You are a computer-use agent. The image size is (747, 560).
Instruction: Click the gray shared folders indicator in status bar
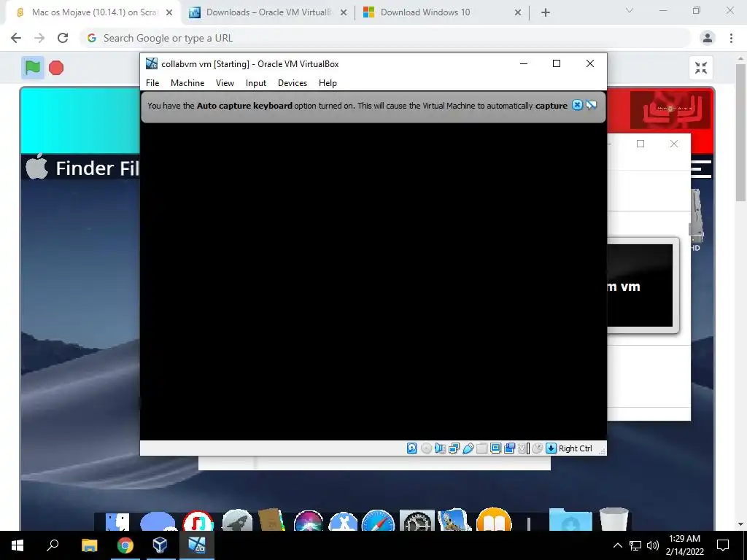point(481,448)
